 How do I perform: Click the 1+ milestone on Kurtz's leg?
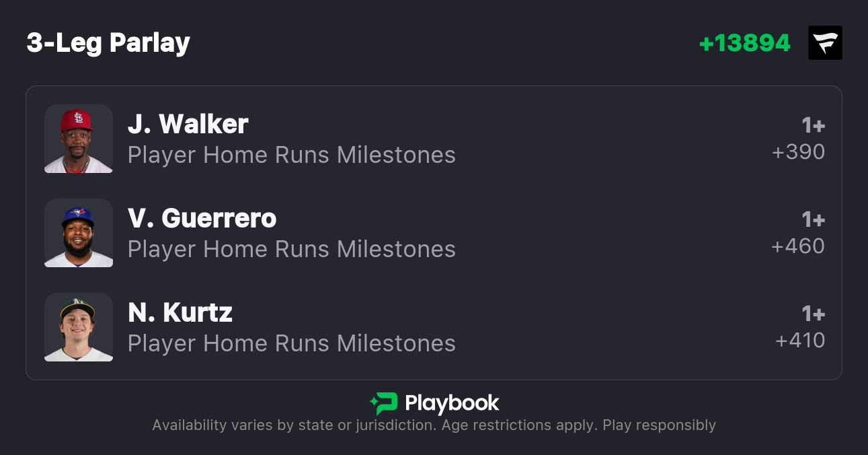(813, 314)
